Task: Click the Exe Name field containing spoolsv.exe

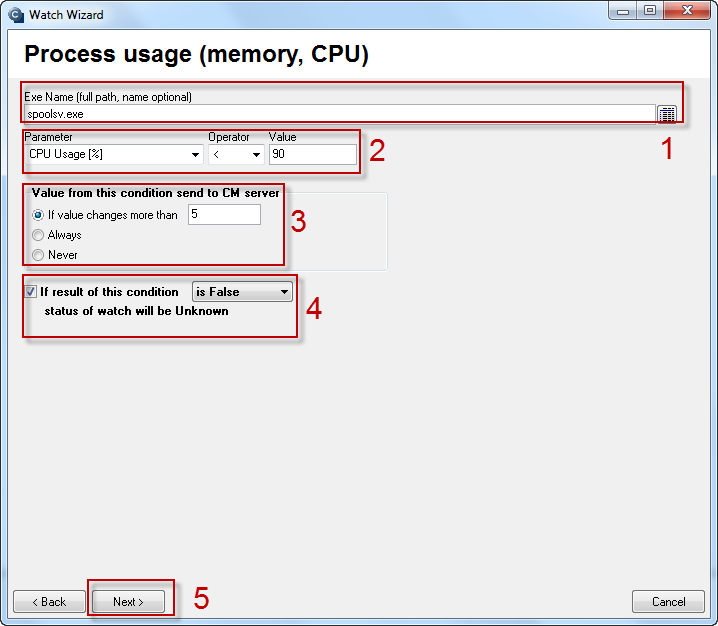Action: pyautogui.click(x=340, y=114)
